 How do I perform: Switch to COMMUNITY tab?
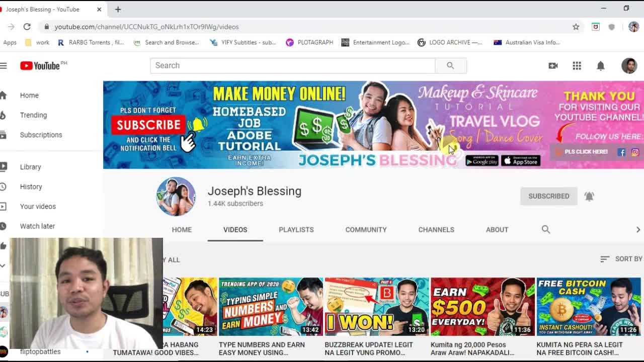[x=366, y=229]
